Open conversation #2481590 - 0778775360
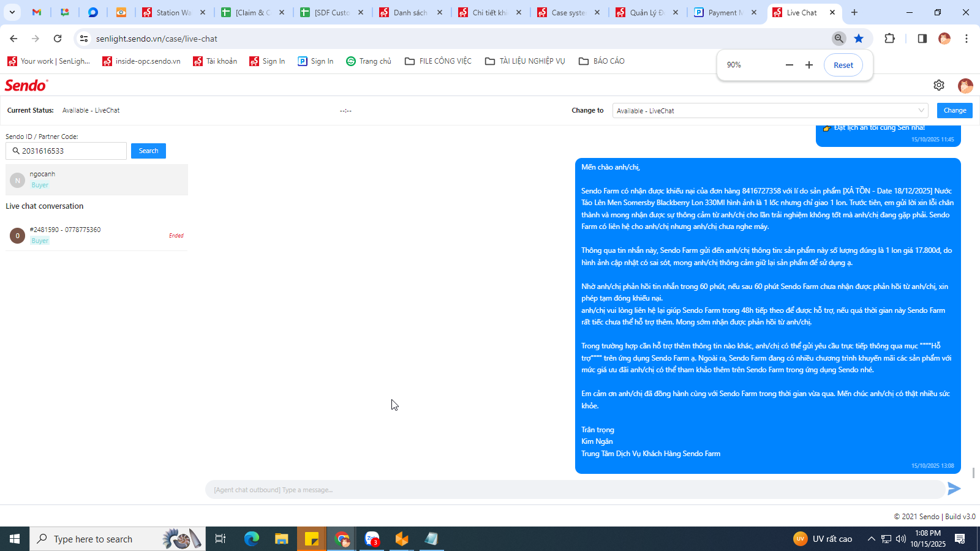The width and height of the screenshot is (980, 551). pos(97,235)
